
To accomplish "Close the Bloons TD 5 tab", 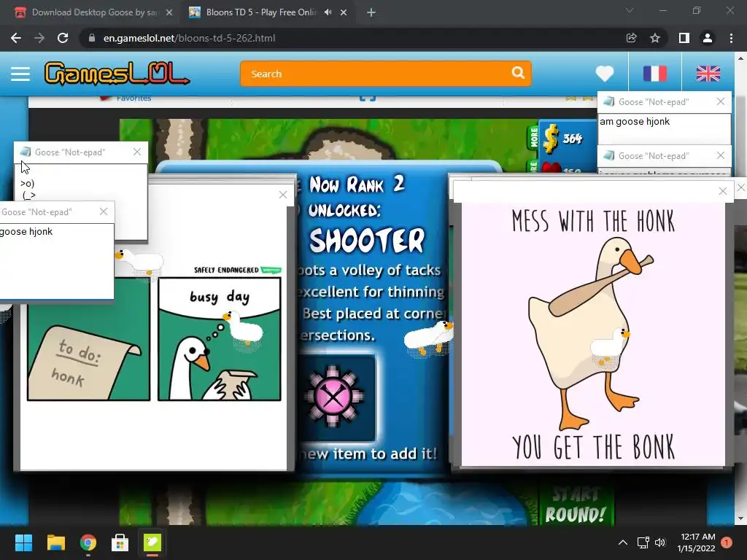I will [x=344, y=13].
